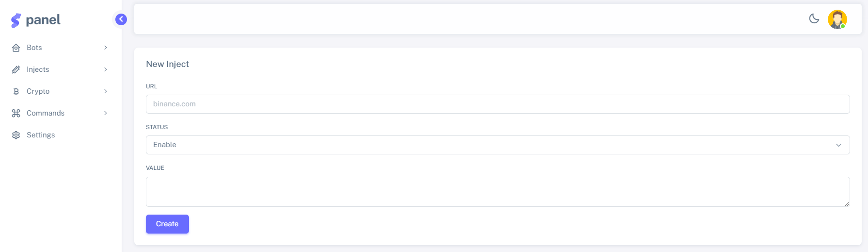Click inside the Value text area
868x252 pixels.
(498, 192)
